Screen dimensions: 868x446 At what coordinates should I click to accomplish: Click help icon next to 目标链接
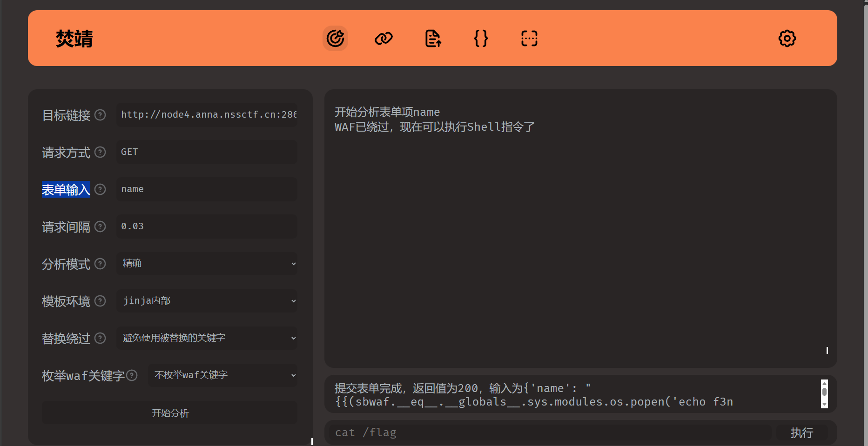(100, 115)
